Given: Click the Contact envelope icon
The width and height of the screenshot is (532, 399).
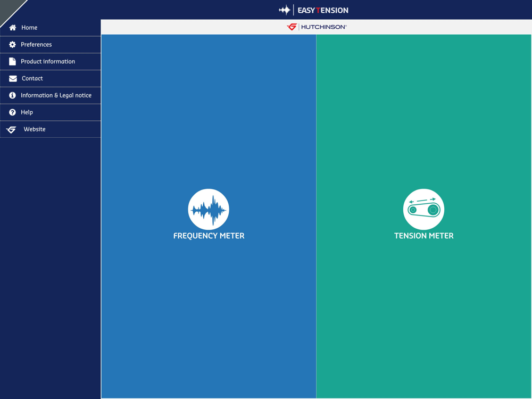Looking at the screenshot, I should point(13,78).
